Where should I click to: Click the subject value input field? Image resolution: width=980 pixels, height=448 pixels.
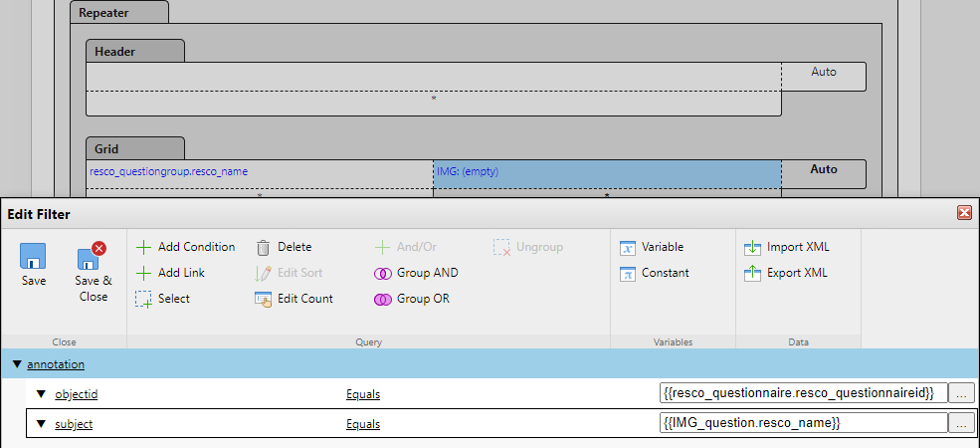[x=802, y=424]
